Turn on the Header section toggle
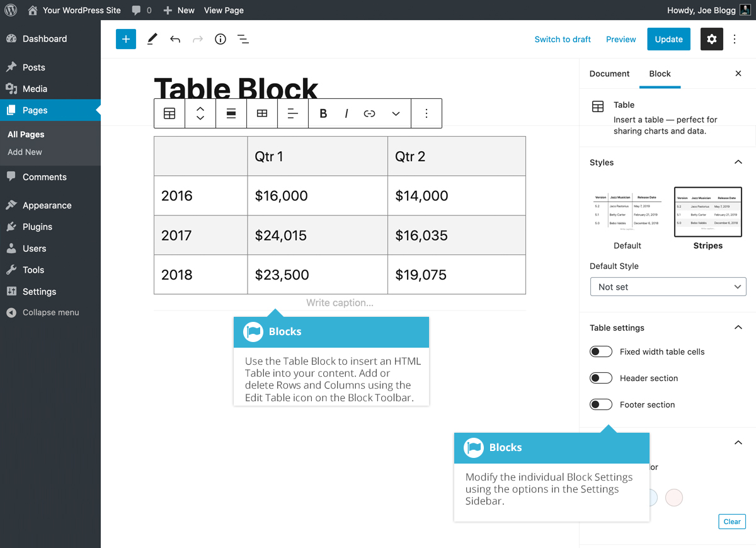The height and width of the screenshot is (548, 756). coord(600,378)
